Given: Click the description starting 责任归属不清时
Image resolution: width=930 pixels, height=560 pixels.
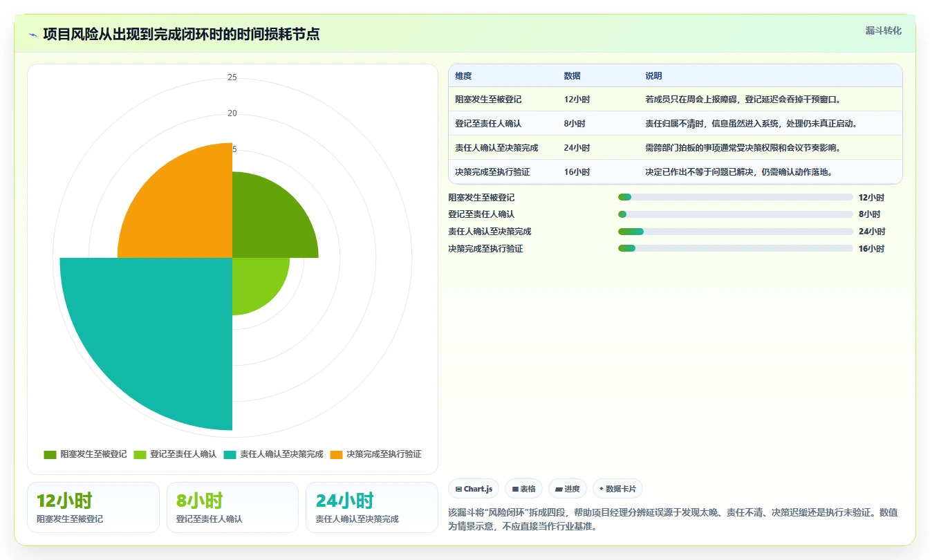Looking at the screenshot, I should [751, 124].
